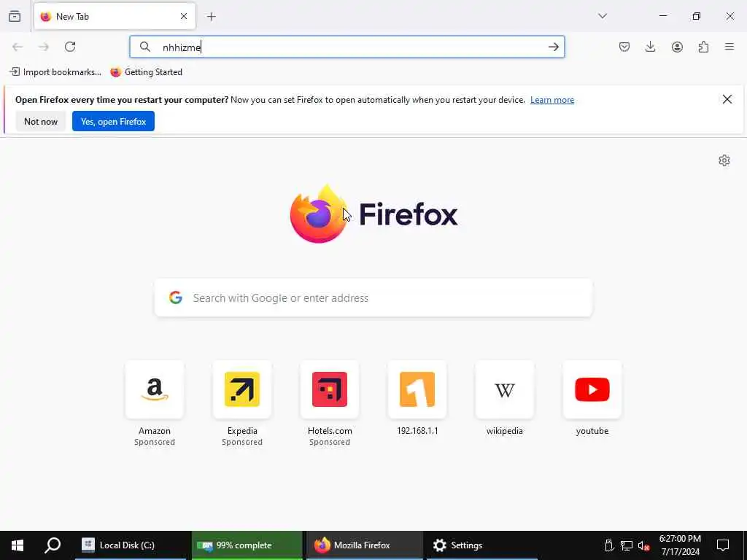Open Save to Pocket
The image size is (747, 560).
pyautogui.click(x=624, y=47)
